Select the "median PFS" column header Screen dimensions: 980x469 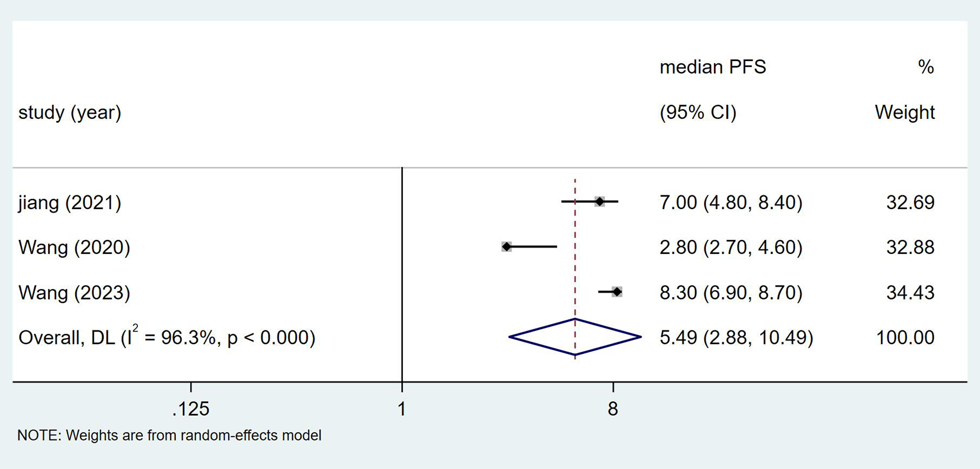712,67
